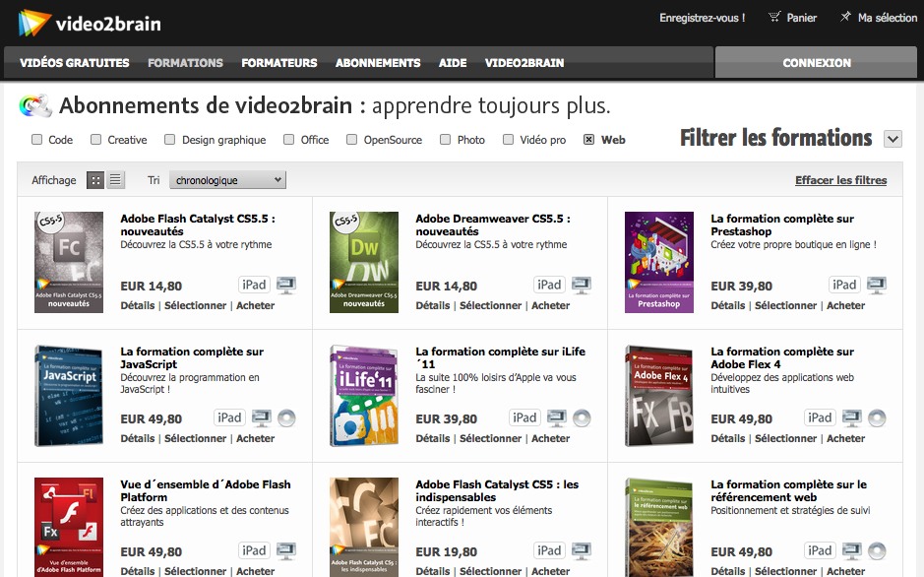924x577 pixels.
Task: Click disc icon for JavaScript formation
Action: (286, 418)
